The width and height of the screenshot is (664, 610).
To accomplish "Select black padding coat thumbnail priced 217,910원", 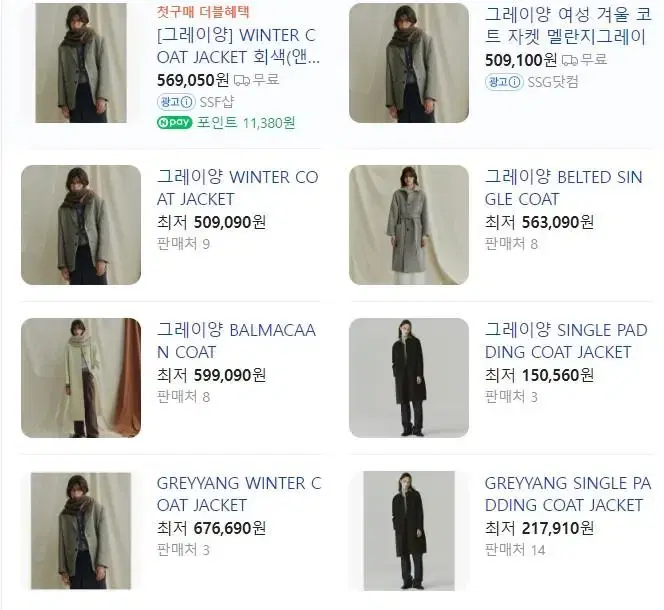I will [409, 531].
